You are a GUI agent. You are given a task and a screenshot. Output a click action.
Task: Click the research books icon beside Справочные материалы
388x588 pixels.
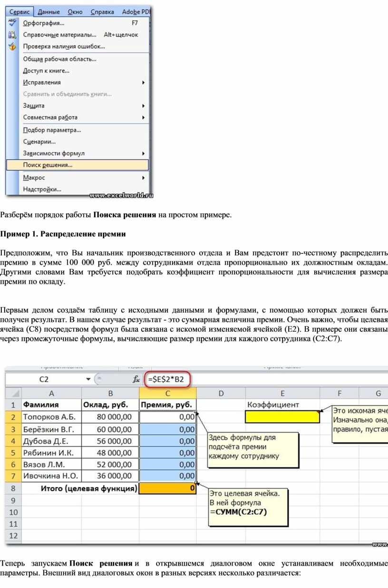(x=12, y=35)
